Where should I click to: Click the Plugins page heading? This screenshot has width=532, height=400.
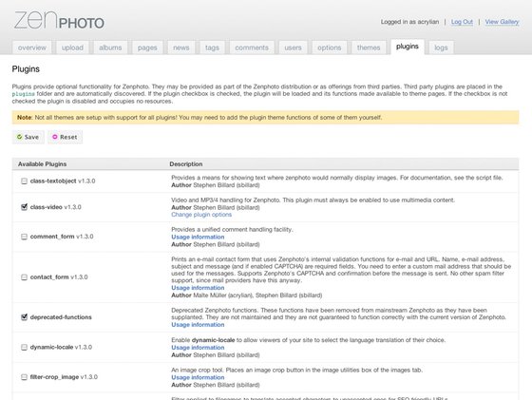point(26,68)
